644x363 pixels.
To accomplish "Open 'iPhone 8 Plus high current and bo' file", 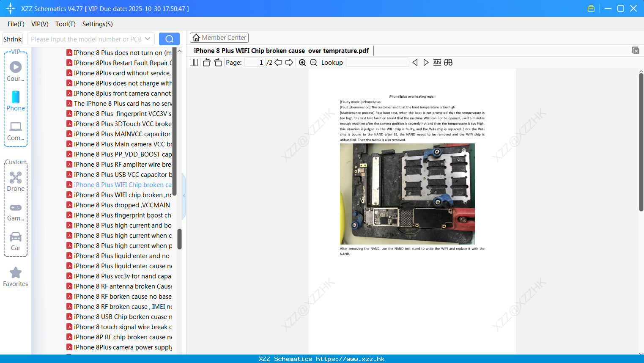I will click(x=119, y=225).
